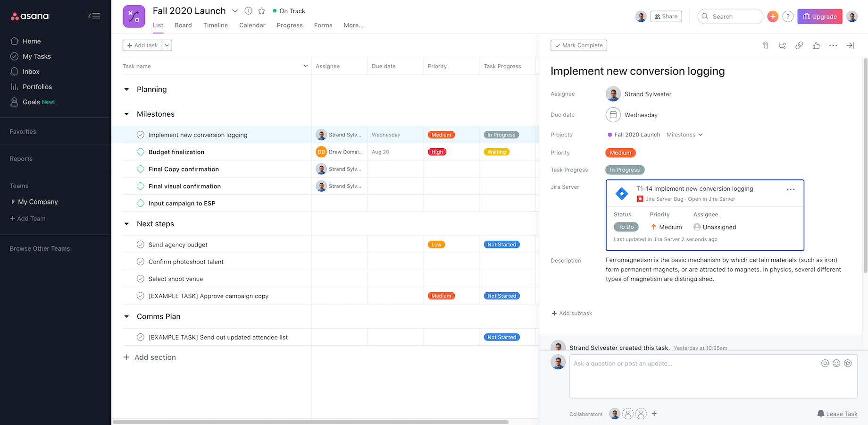Click the High priority tag on Budget finalization
Image resolution: width=868 pixels, height=425 pixels.
(x=437, y=152)
